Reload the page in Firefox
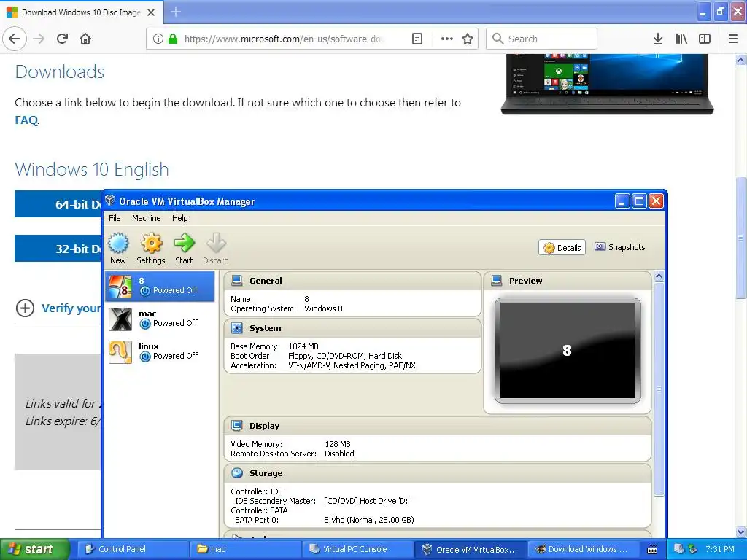Image resolution: width=747 pixels, height=560 pixels. (63, 39)
